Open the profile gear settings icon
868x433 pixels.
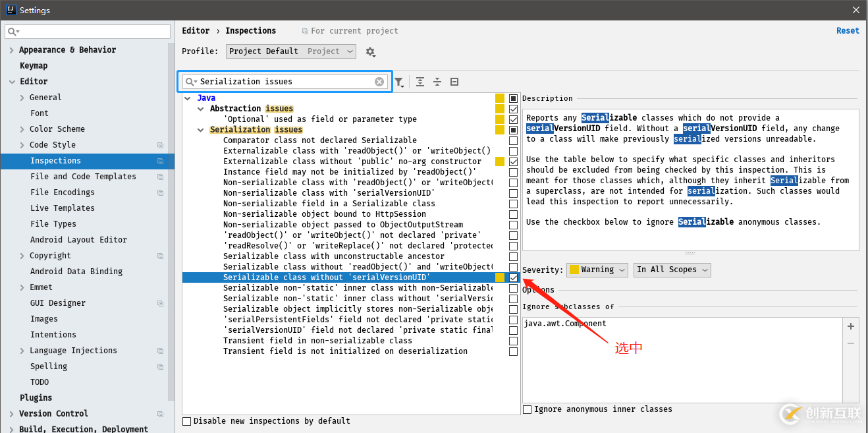[x=370, y=51]
